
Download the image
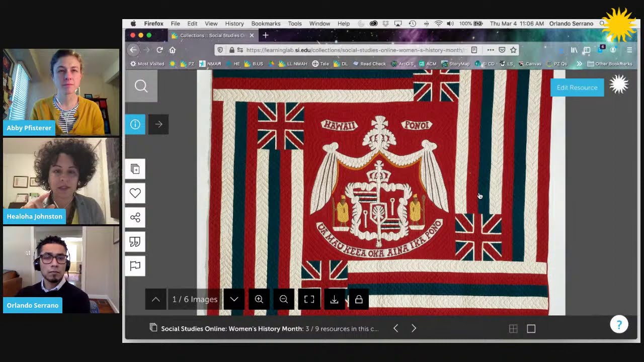click(334, 299)
